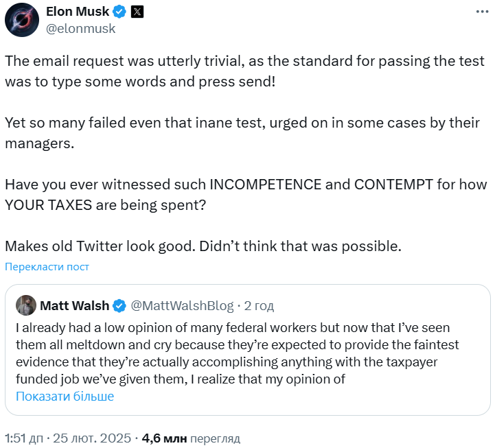Click the @MattWalshBlog handle
This screenshot has height=448, width=495.
click(x=182, y=305)
